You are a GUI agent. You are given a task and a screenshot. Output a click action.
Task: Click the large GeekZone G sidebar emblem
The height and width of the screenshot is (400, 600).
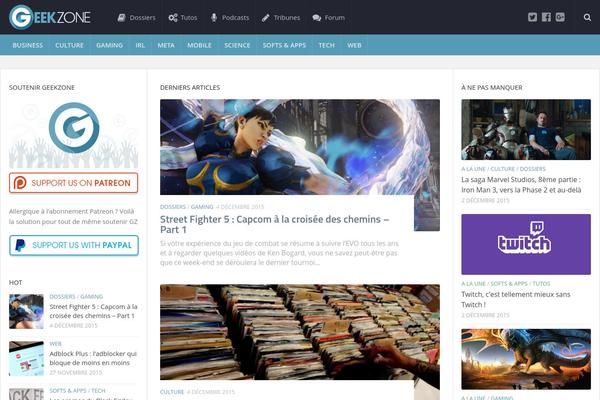[74, 128]
